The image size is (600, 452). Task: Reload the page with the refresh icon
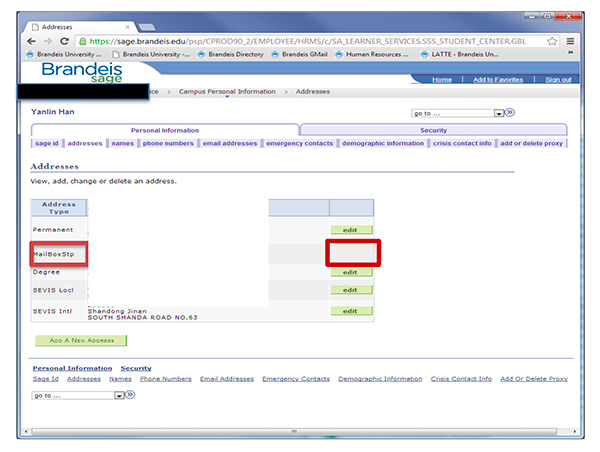[64, 41]
